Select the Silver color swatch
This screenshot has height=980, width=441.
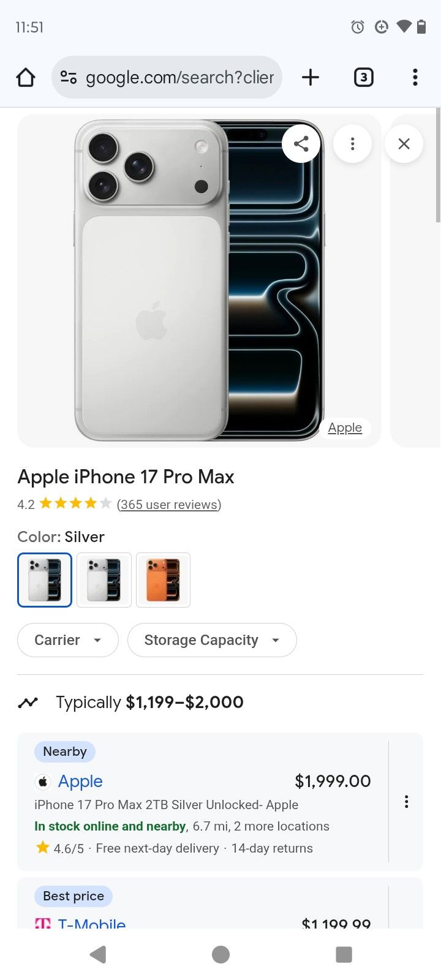(45, 580)
